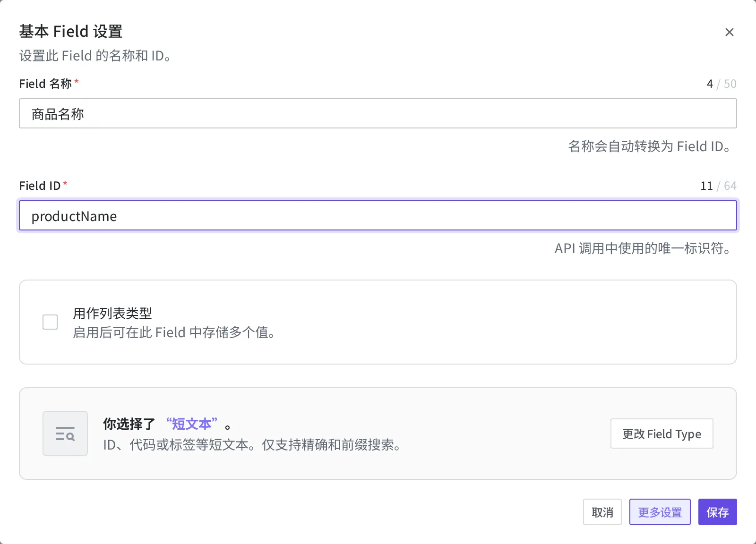Screen dimensions: 756x544
Task: Click the 11 / 64 character counter
Action: click(718, 186)
